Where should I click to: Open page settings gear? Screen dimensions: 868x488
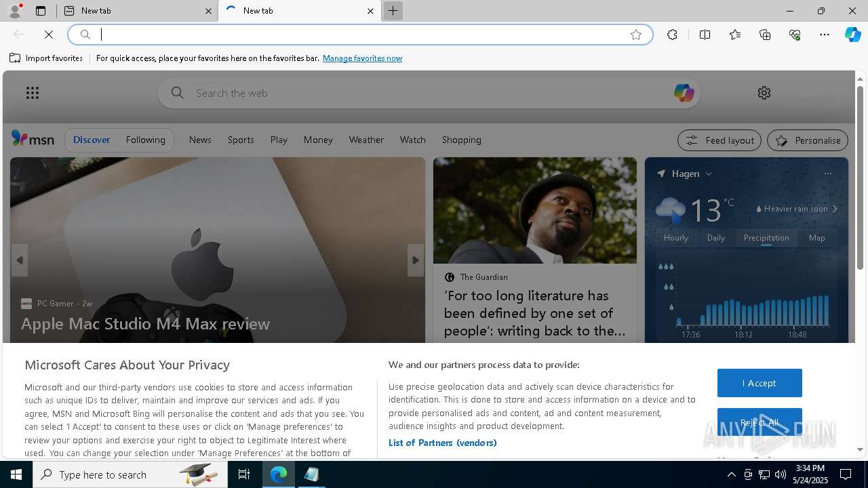pos(764,93)
